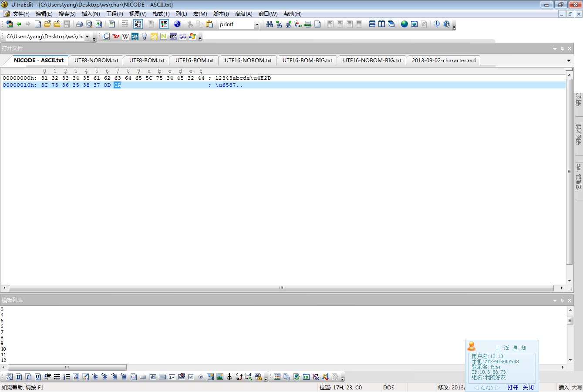Screen dimensions: 583x392
Task: Switch to the UTF16-NOBOM-BIG.txt tab
Action: point(372,61)
